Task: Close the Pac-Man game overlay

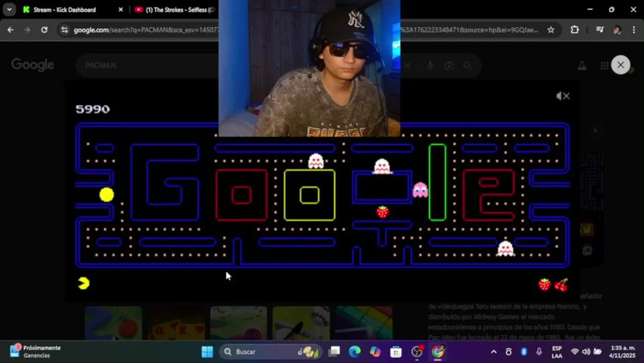Action: click(x=620, y=65)
